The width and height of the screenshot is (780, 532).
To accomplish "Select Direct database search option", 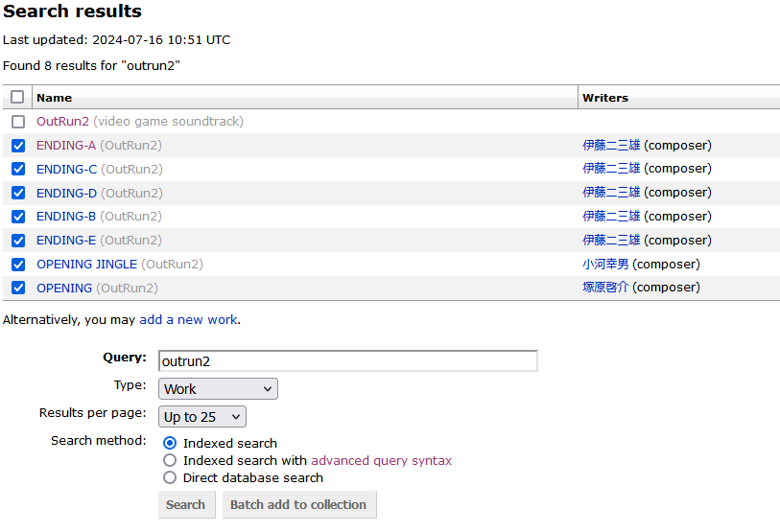I will (x=170, y=477).
